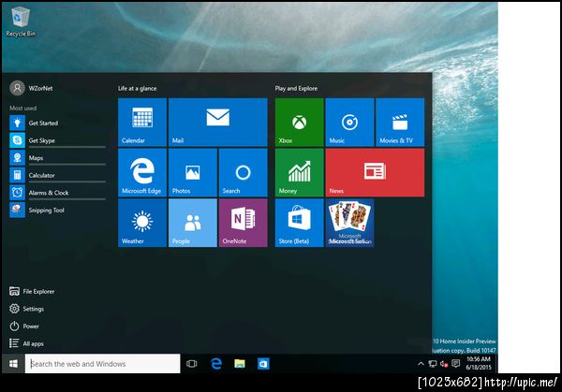
Task: Click the Play and Explore group header
Action: pos(296,89)
